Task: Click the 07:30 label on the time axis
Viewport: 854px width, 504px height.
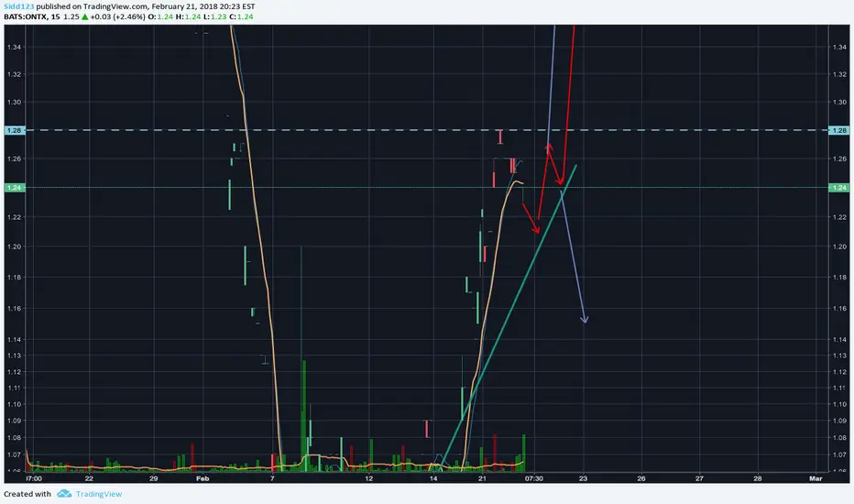Action: pyautogui.click(x=533, y=478)
